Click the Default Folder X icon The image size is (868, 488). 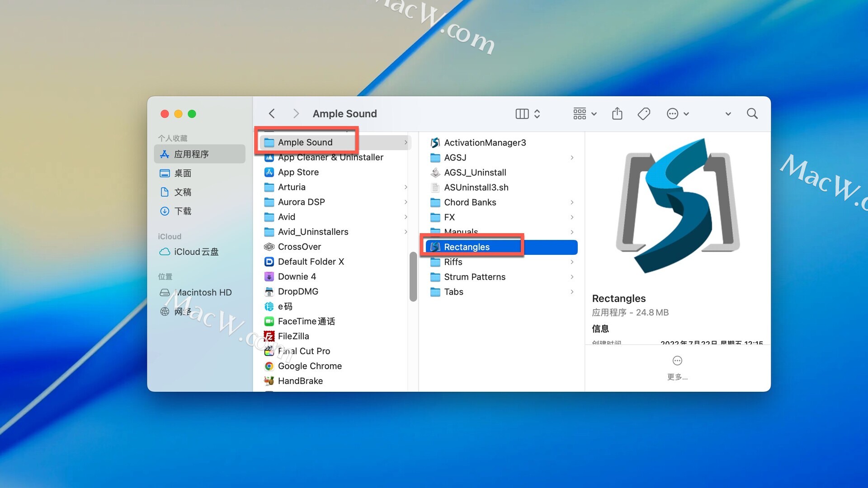click(269, 262)
